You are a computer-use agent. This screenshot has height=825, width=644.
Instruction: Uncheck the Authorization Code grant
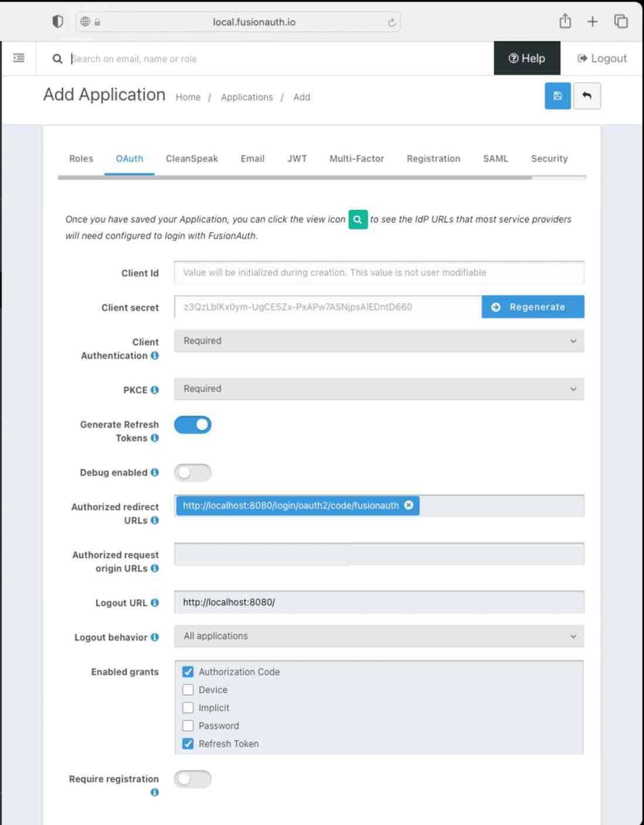(x=188, y=672)
